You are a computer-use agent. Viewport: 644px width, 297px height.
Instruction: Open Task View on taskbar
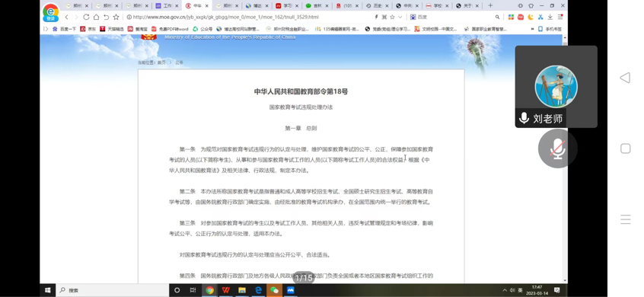point(193,290)
